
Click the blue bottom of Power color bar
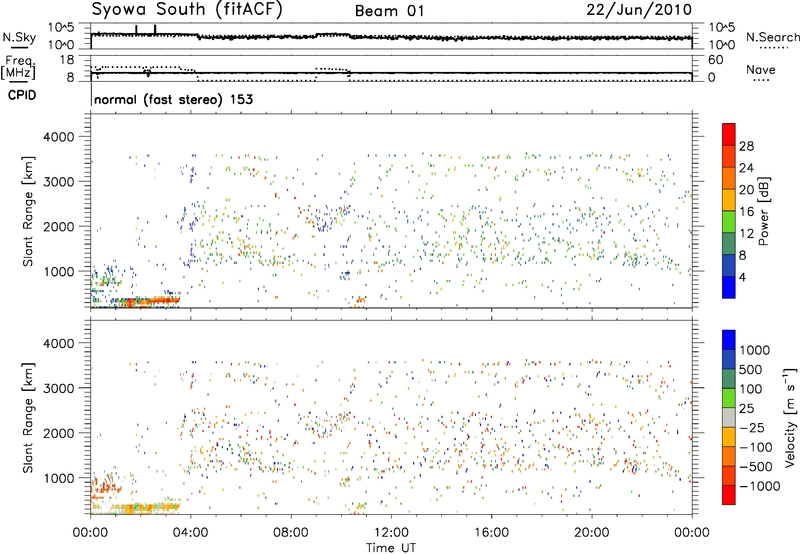[x=729, y=287]
